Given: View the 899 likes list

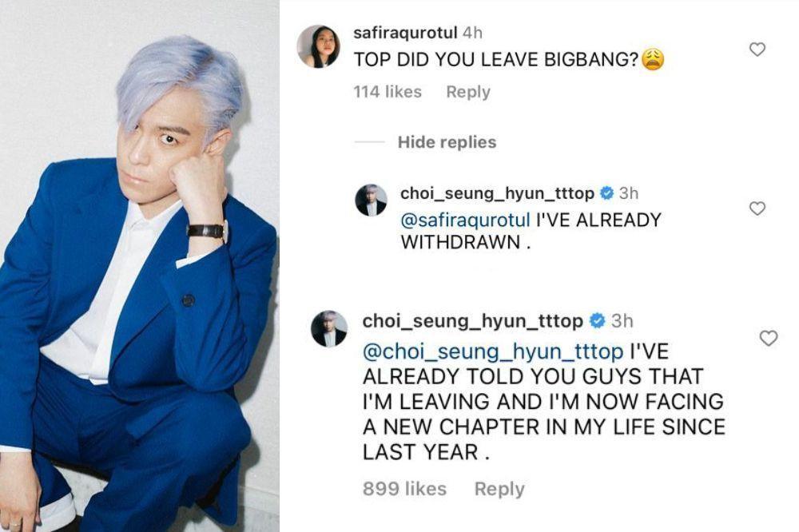Looking at the screenshot, I should pyautogui.click(x=404, y=489).
